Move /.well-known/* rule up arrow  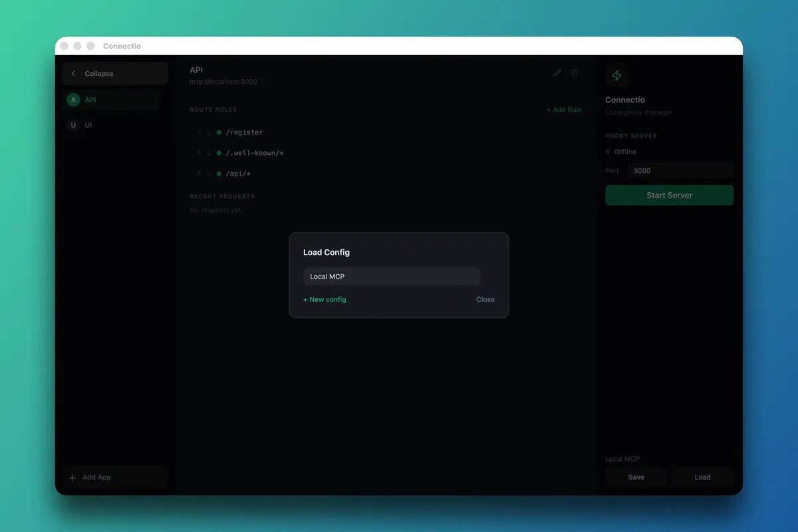(199, 154)
